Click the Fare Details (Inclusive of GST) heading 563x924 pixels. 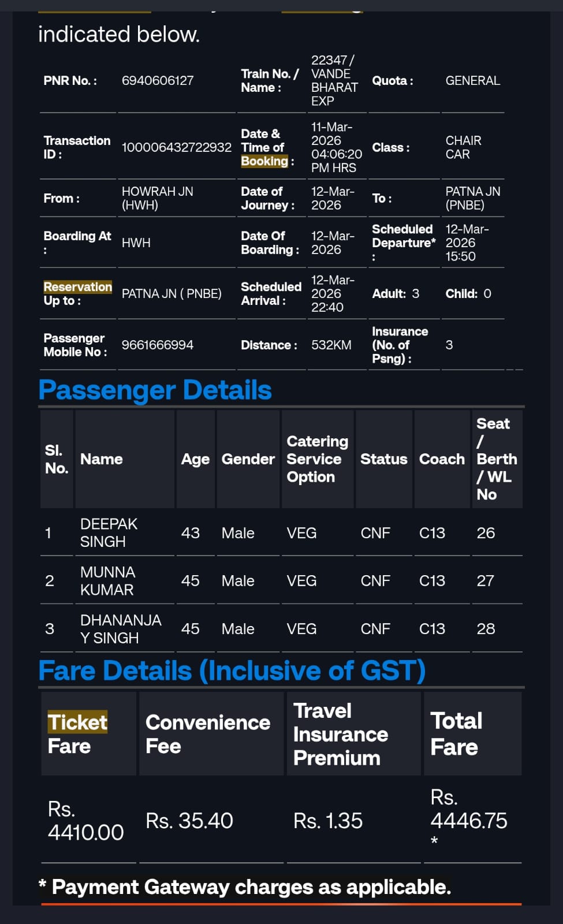232,671
